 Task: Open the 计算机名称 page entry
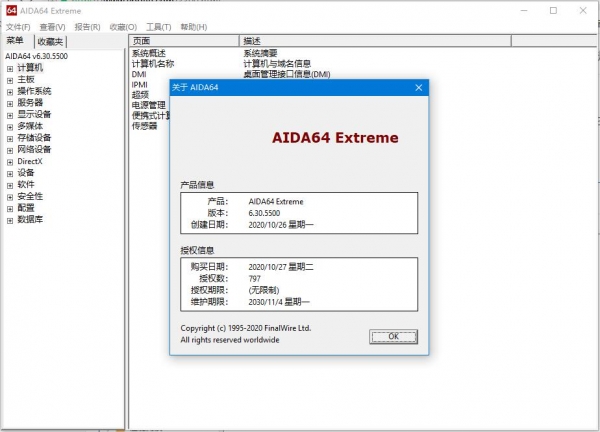pyautogui.click(x=153, y=64)
